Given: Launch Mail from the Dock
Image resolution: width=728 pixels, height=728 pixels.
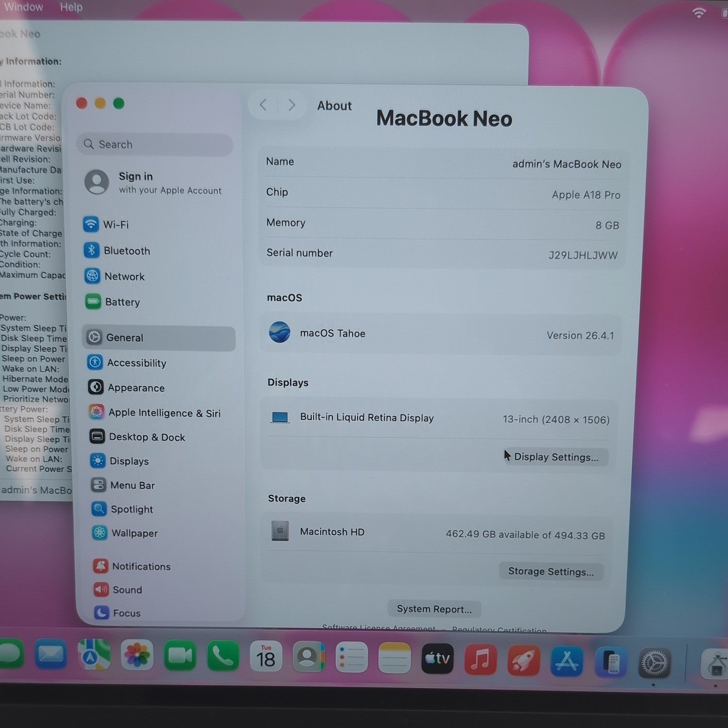Looking at the screenshot, I should coord(51,655).
